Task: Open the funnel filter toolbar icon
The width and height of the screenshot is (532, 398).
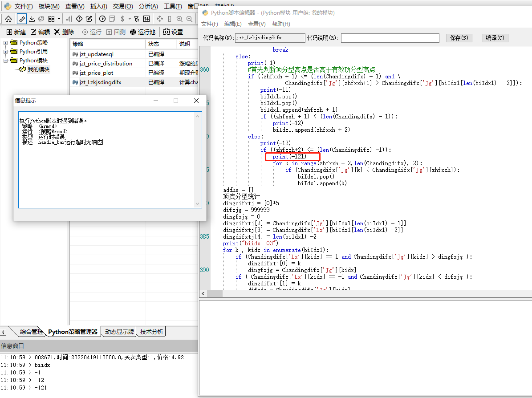Action: pyautogui.click(x=136, y=19)
